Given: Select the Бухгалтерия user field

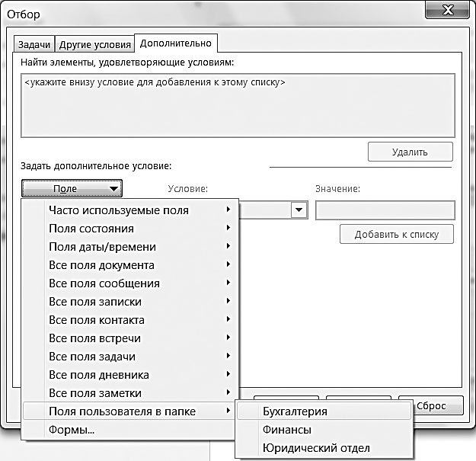Looking at the screenshot, I should tap(324, 411).
